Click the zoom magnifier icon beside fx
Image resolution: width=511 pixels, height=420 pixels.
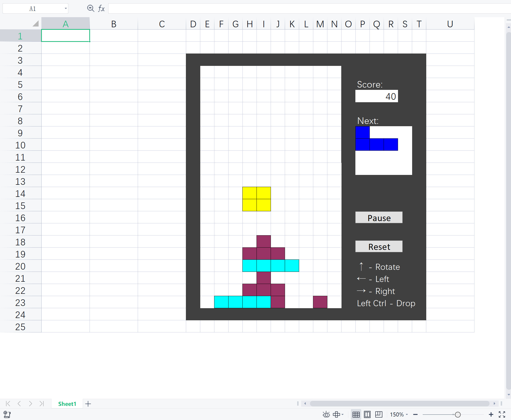pyautogui.click(x=91, y=9)
